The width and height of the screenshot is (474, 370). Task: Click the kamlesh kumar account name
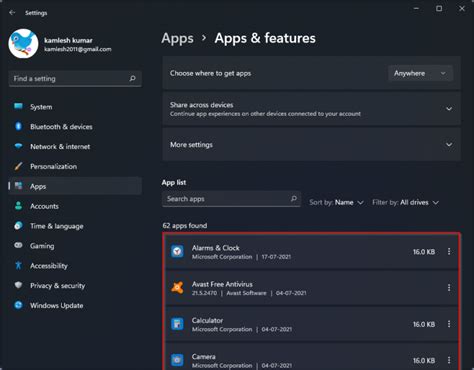tap(68, 40)
